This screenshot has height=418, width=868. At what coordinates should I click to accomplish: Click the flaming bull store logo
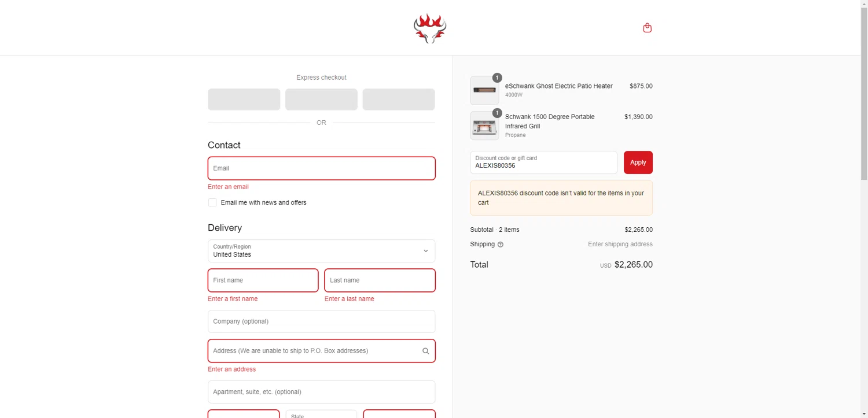pos(430,28)
